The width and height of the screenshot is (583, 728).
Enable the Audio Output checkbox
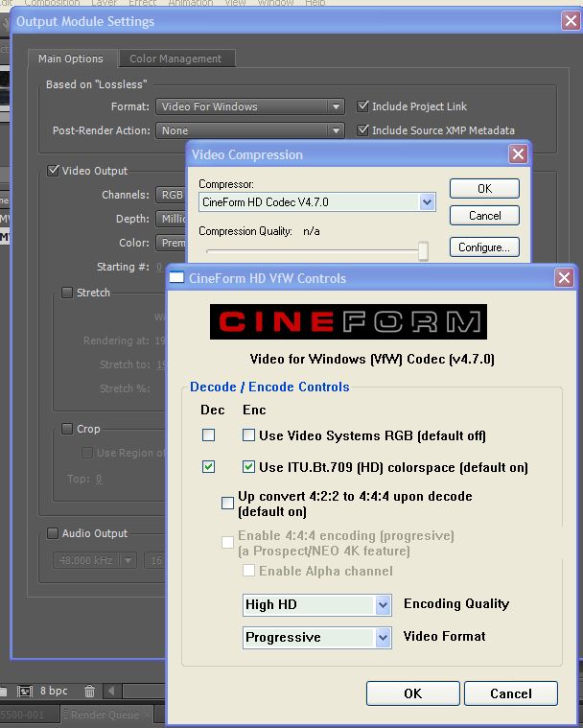(x=53, y=533)
